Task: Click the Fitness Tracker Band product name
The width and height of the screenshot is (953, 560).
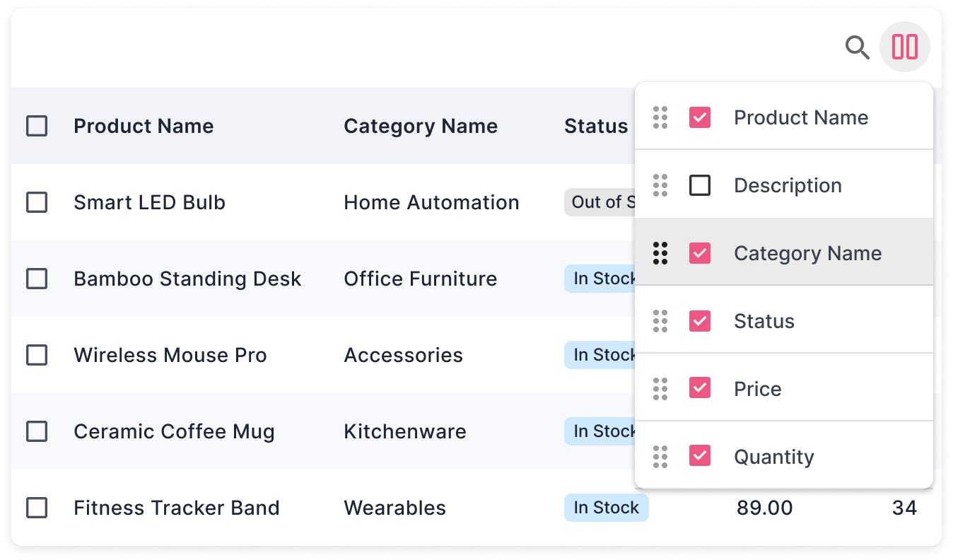Action: click(177, 508)
